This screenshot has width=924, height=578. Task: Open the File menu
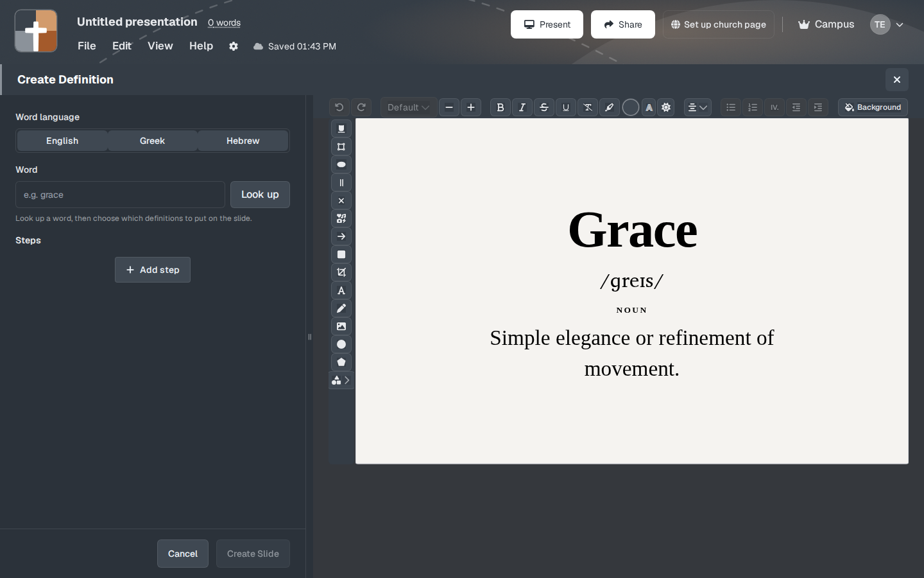click(x=87, y=46)
